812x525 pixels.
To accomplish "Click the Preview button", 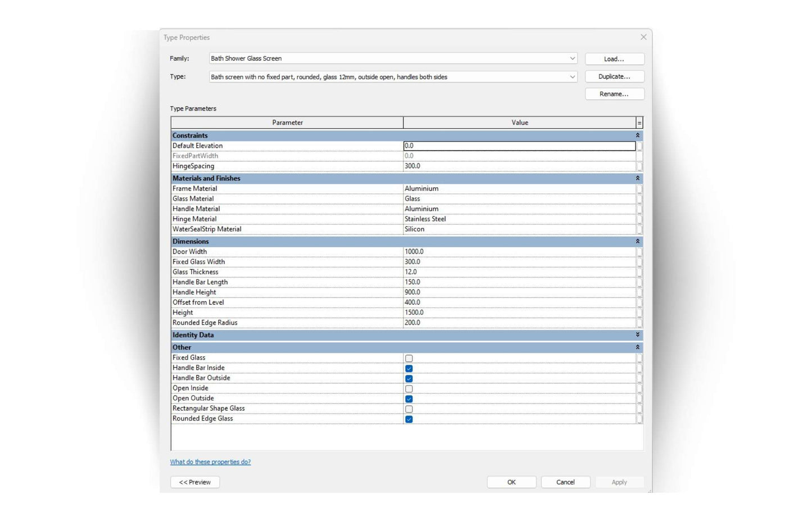I will pos(195,482).
